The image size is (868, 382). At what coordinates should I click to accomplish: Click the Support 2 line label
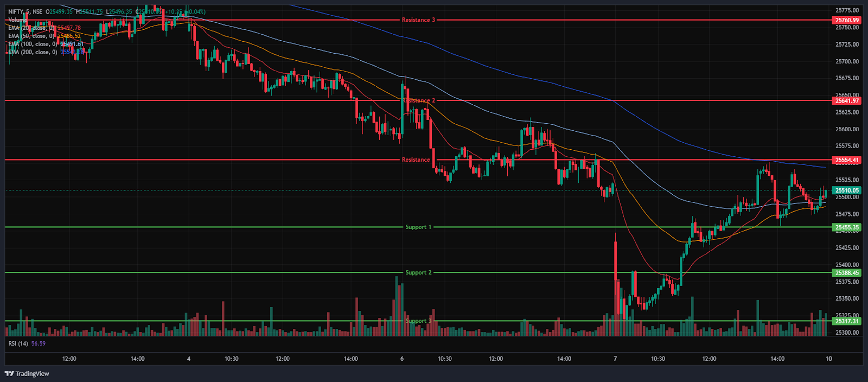[418, 272]
